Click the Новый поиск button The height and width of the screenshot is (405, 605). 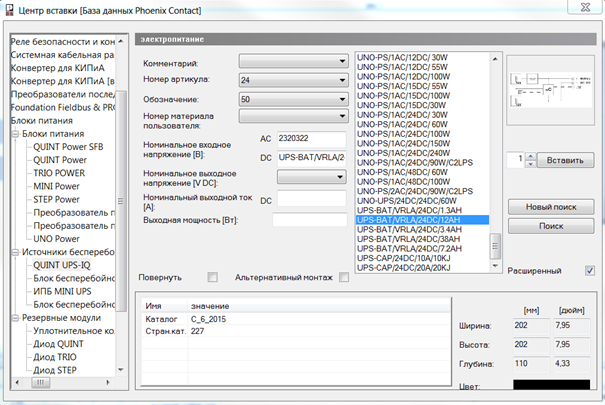point(551,207)
